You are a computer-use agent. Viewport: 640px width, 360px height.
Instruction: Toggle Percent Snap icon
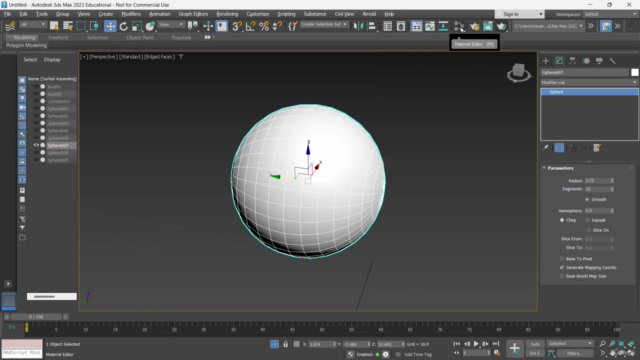[x=264, y=26]
